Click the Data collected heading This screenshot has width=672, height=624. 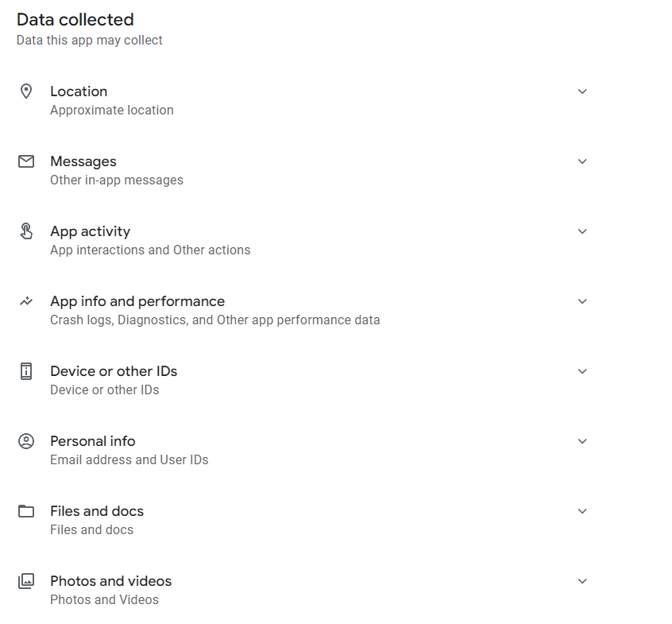pos(75,20)
